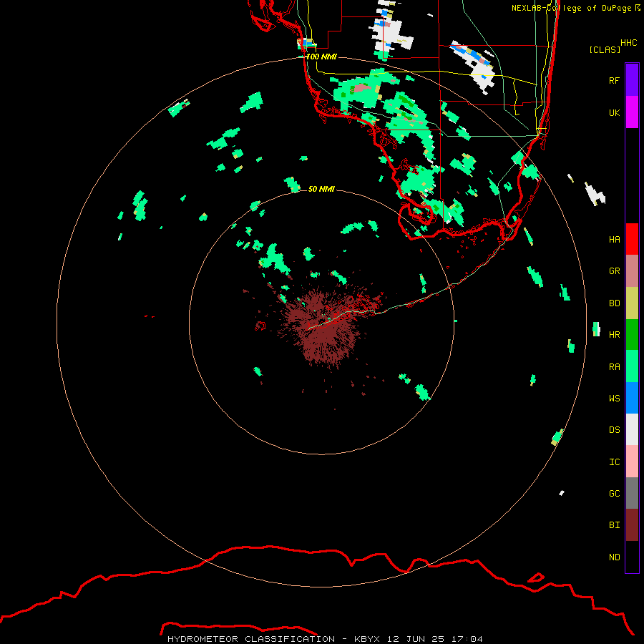The width and height of the screenshot is (644, 644).
Task: Click the ND black legend swatch
Action: (x=632, y=557)
